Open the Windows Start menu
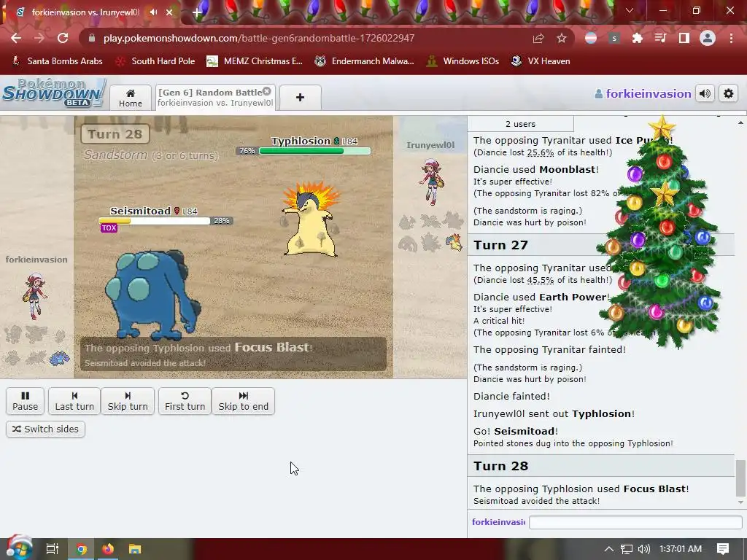Screen dimensions: 747x560 (18, 548)
